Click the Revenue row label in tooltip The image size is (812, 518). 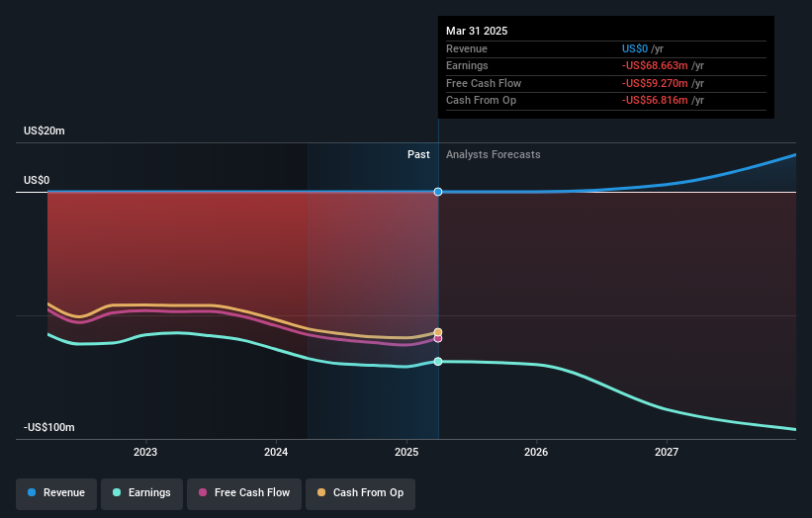pos(467,48)
